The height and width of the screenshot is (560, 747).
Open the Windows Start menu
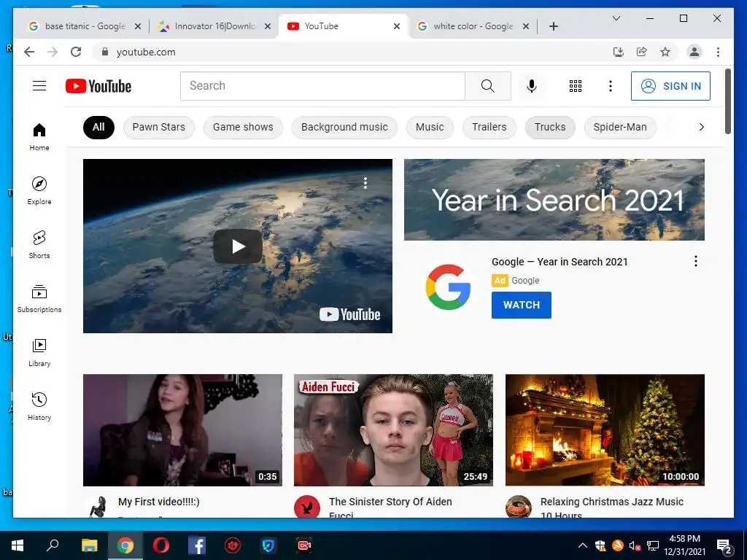click(x=18, y=545)
